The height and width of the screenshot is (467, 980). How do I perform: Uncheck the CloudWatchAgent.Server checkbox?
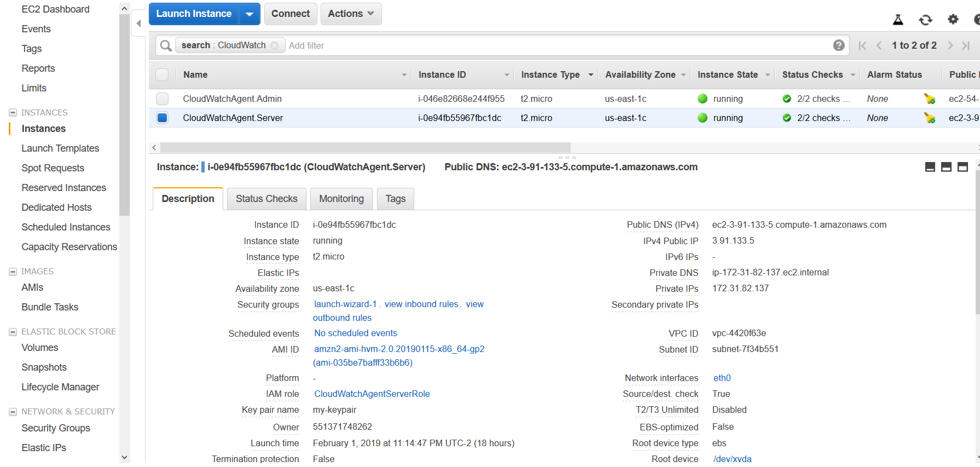(x=162, y=118)
